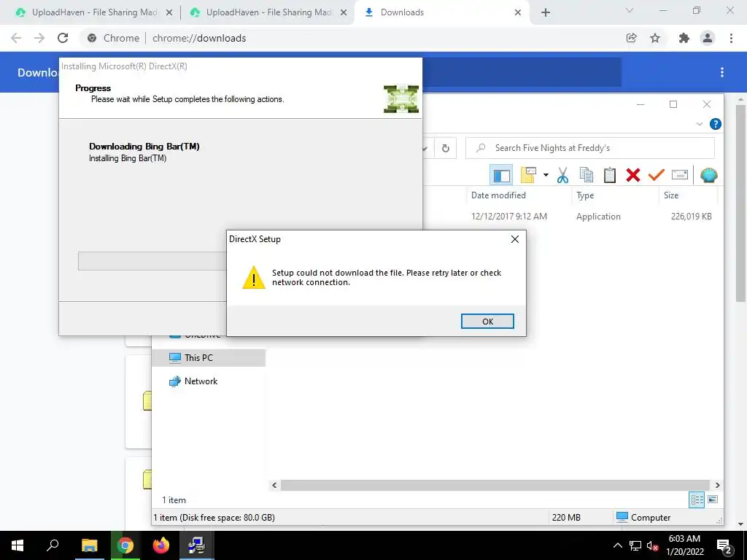This screenshot has height=560, width=747.
Task: Bookmark this page with star icon
Action: click(655, 38)
